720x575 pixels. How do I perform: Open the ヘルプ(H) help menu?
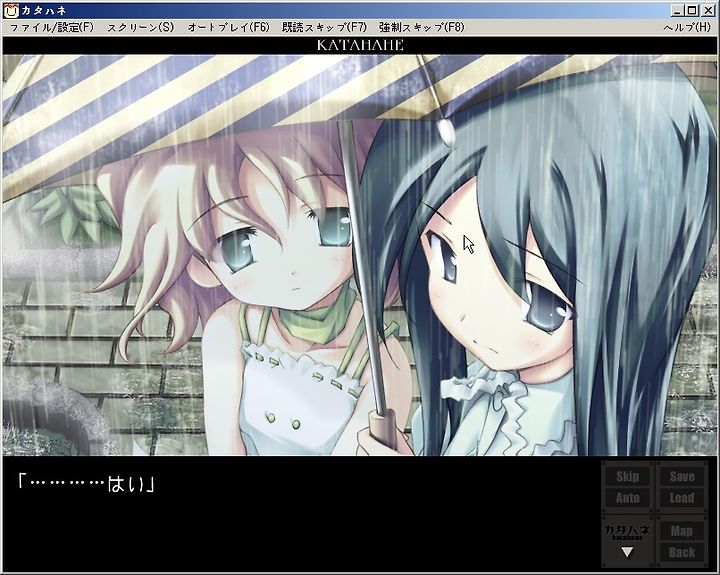[x=687, y=28]
